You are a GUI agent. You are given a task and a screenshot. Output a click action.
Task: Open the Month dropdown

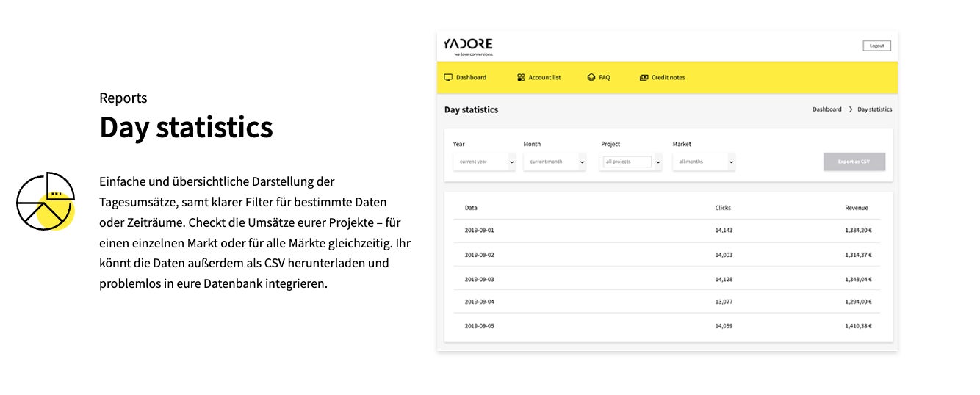pyautogui.click(x=555, y=162)
